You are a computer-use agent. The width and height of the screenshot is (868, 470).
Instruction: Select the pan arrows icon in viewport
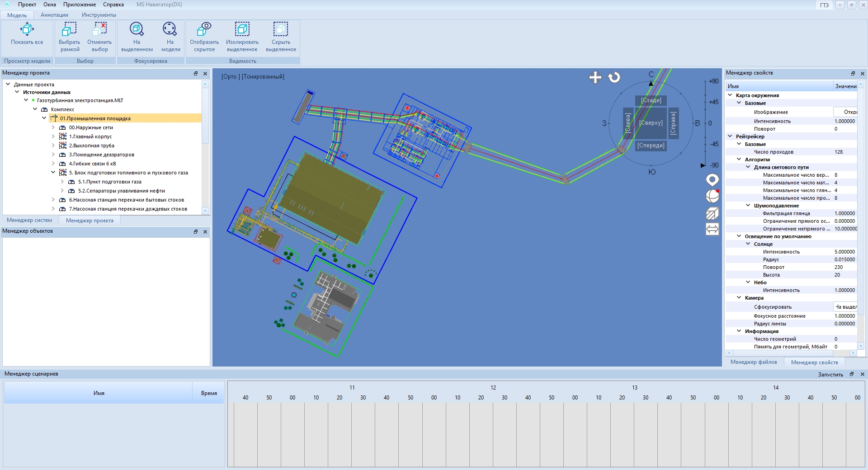click(595, 77)
